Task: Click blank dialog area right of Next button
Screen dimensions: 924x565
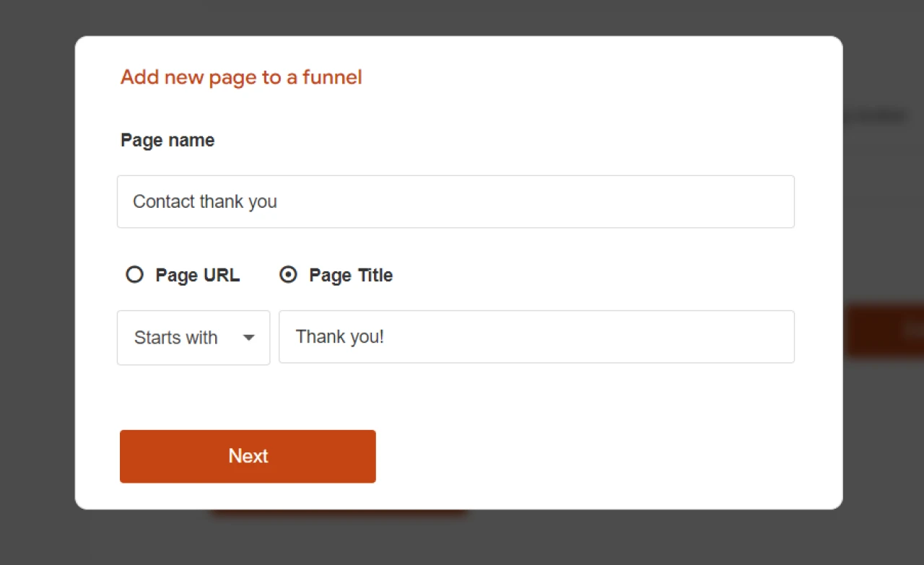Action: coord(577,456)
